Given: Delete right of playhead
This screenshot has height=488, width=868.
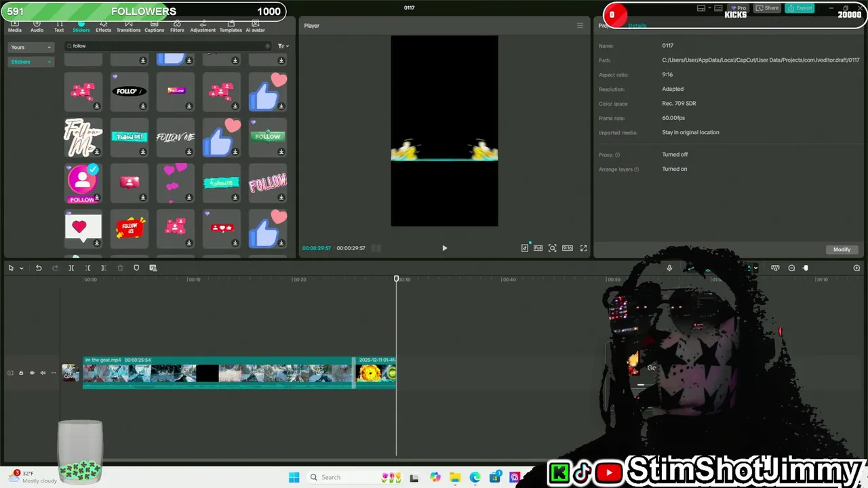Looking at the screenshot, I should (104, 268).
